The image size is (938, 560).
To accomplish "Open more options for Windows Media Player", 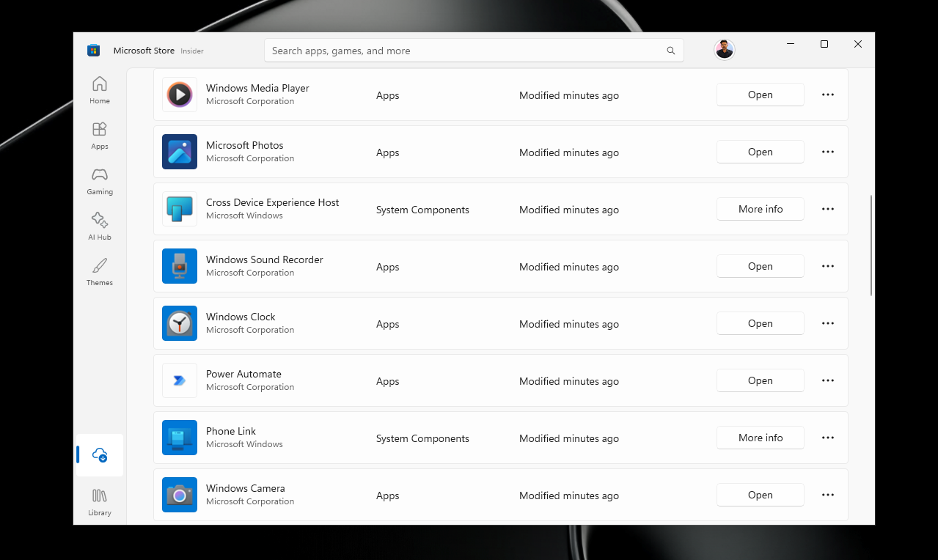I will [x=828, y=95].
